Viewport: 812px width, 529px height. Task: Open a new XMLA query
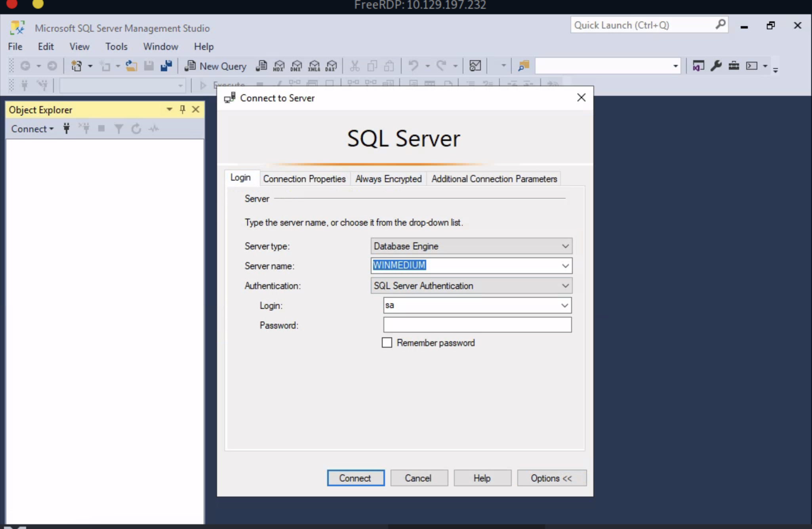[314, 66]
